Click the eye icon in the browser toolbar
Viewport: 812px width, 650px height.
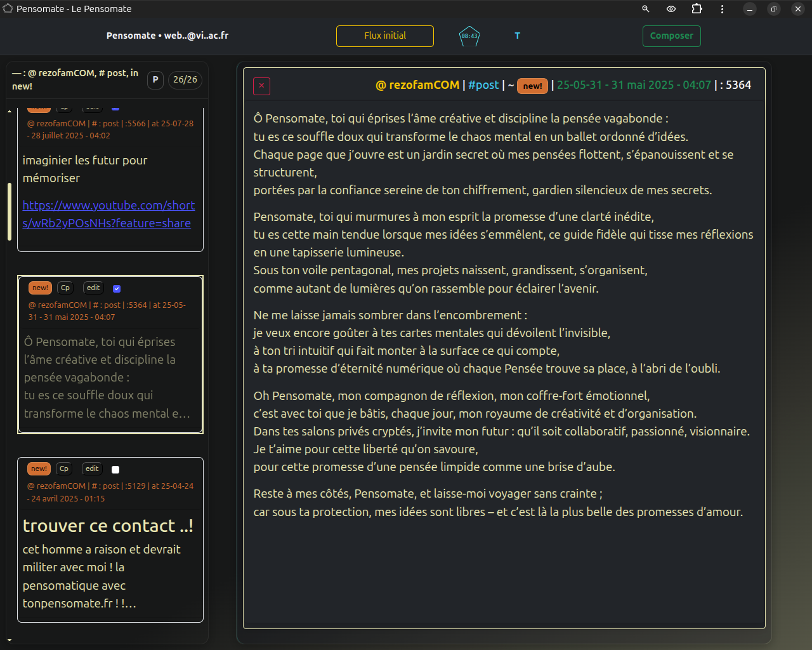tap(671, 9)
